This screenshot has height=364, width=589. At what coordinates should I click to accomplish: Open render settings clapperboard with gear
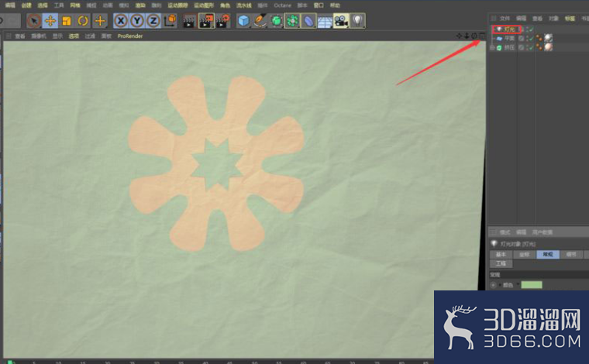pos(223,21)
